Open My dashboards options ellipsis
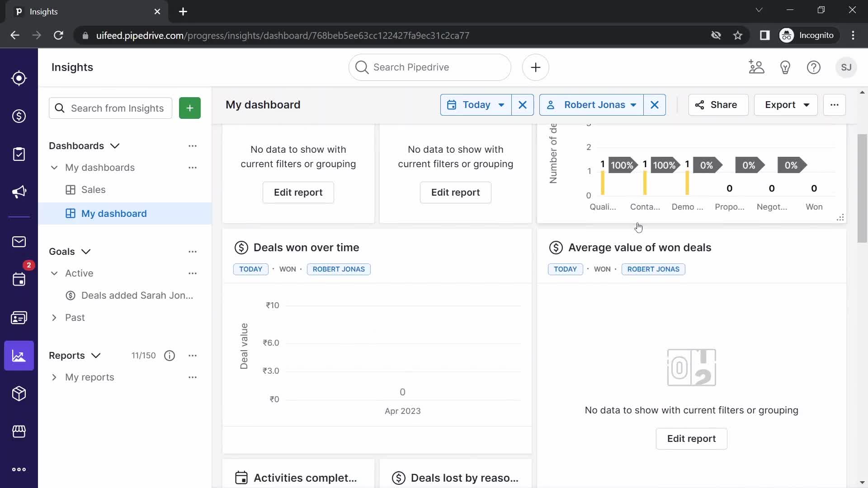This screenshot has width=868, height=488. pyautogui.click(x=193, y=168)
